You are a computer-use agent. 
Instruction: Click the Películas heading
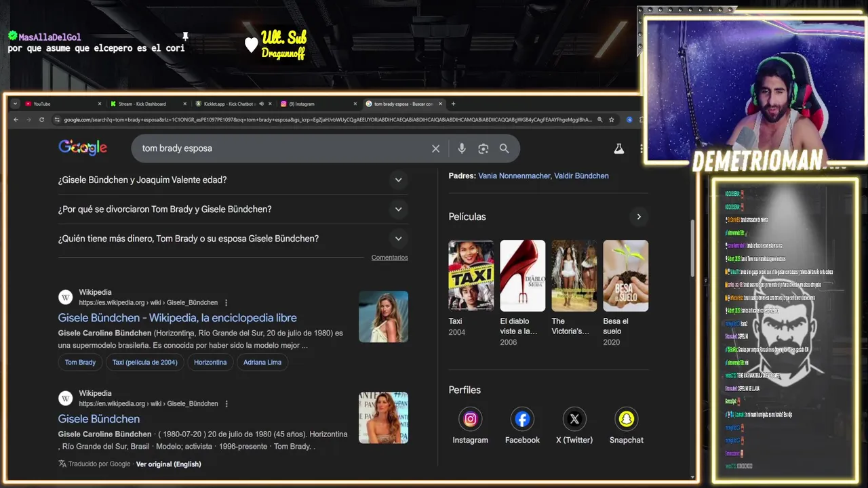pos(467,217)
